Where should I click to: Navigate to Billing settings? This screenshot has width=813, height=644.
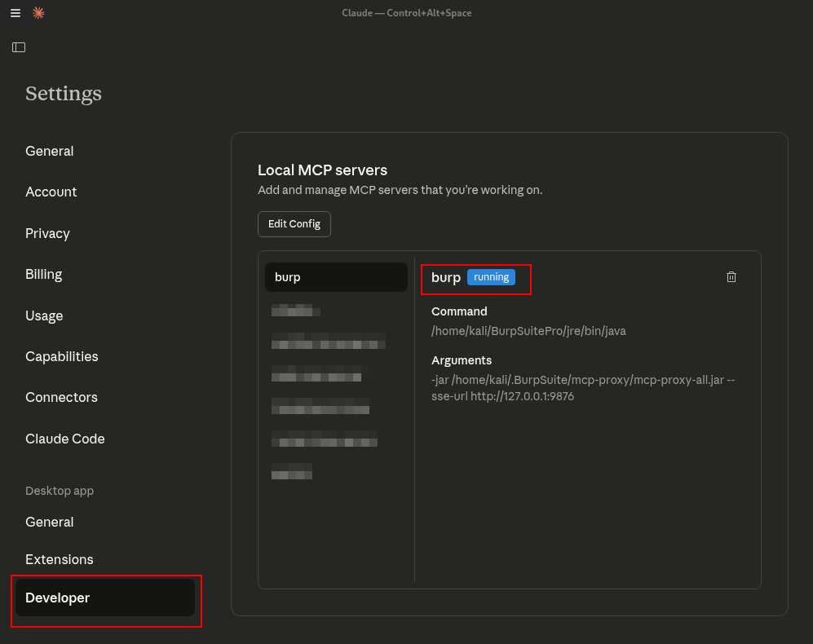click(x=44, y=274)
